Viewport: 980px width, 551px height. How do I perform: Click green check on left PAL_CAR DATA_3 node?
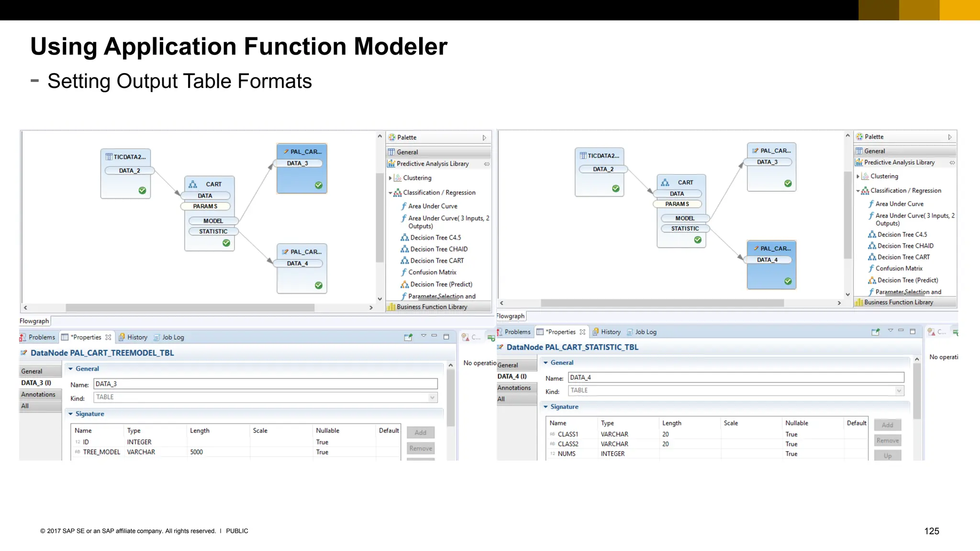tap(319, 185)
